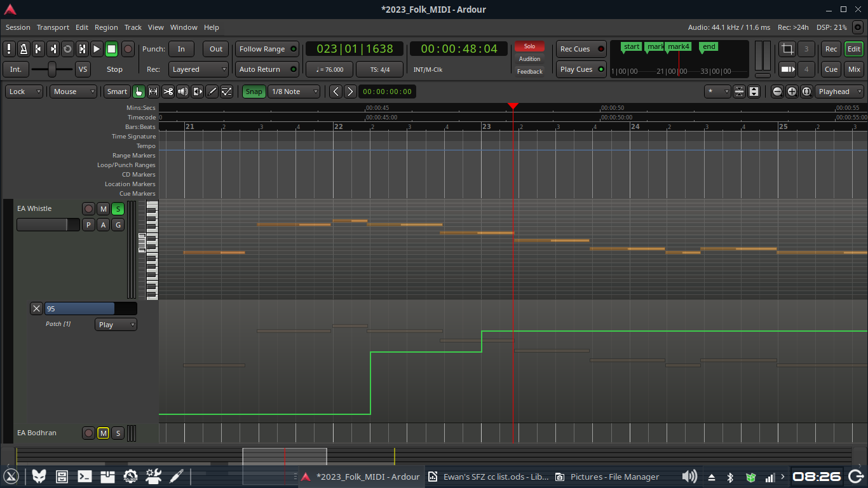This screenshot has width=868, height=488.
Task: Click the zoom in magnifier button
Action: [792, 91]
